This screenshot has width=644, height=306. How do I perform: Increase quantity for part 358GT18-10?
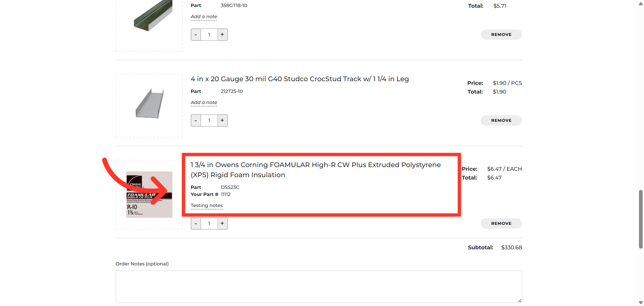tap(222, 35)
